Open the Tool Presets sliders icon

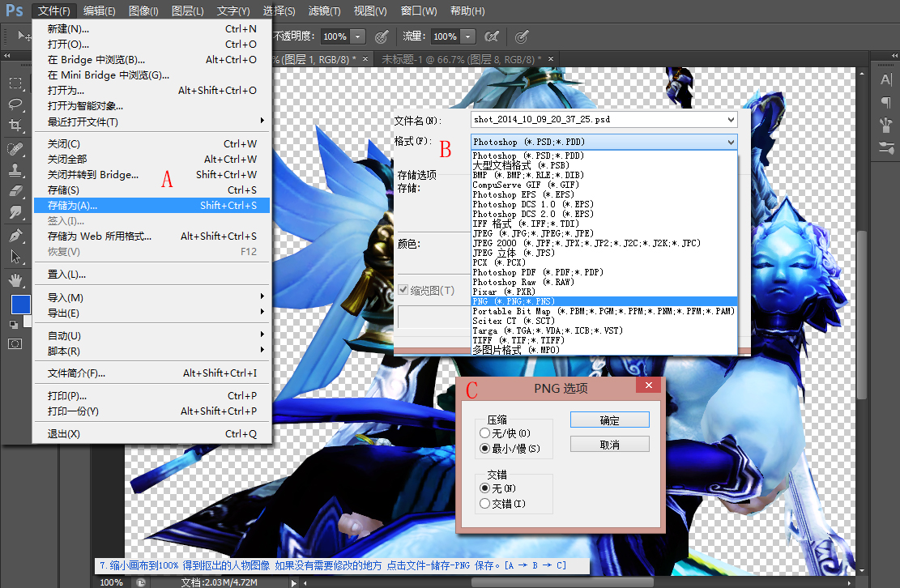click(x=886, y=147)
